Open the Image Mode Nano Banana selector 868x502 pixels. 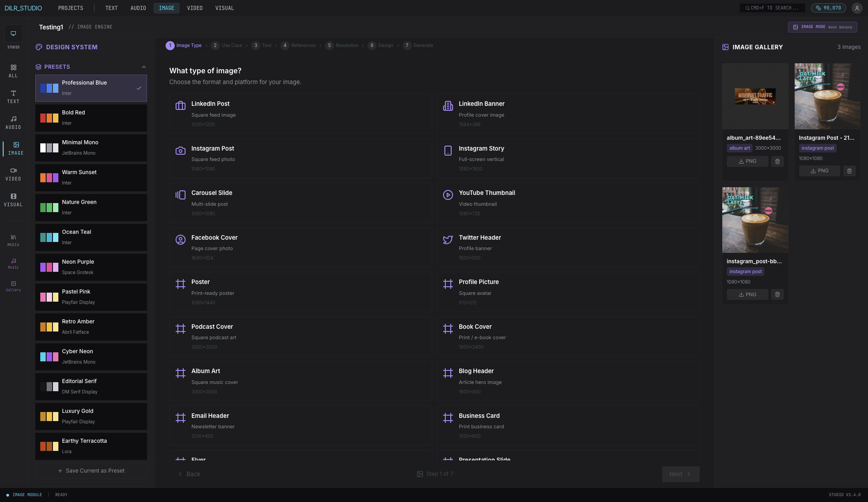[822, 27]
